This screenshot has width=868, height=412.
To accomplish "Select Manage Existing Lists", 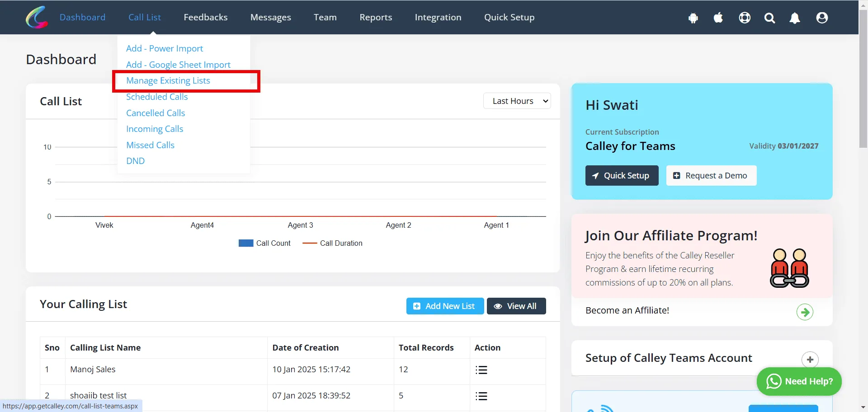I will (168, 80).
